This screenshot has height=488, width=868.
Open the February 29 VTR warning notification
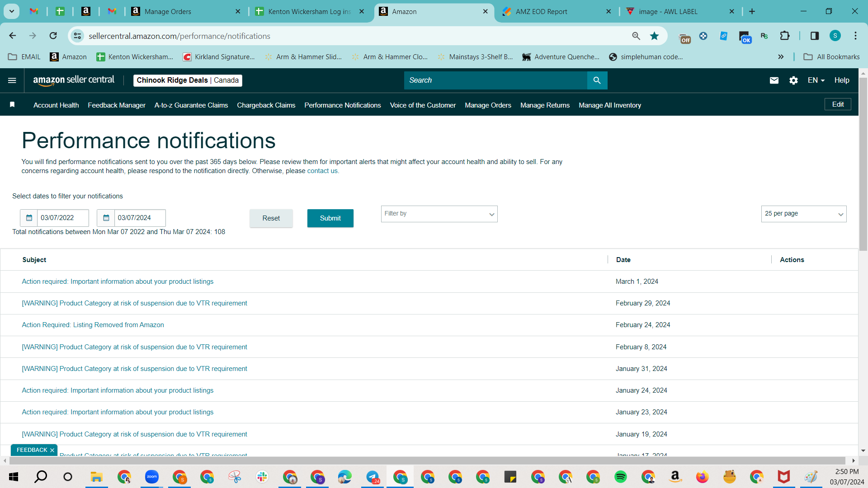coord(134,303)
